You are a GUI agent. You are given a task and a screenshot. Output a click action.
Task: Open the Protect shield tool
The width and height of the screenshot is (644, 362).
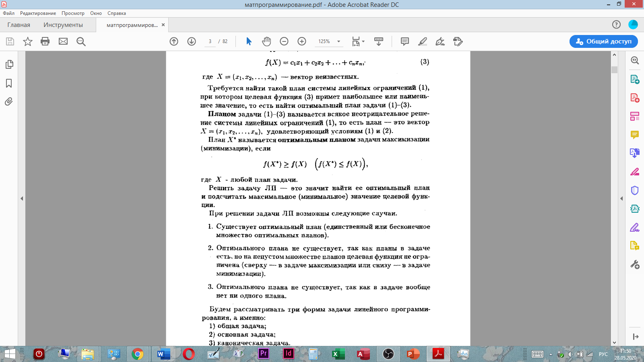[x=635, y=190]
